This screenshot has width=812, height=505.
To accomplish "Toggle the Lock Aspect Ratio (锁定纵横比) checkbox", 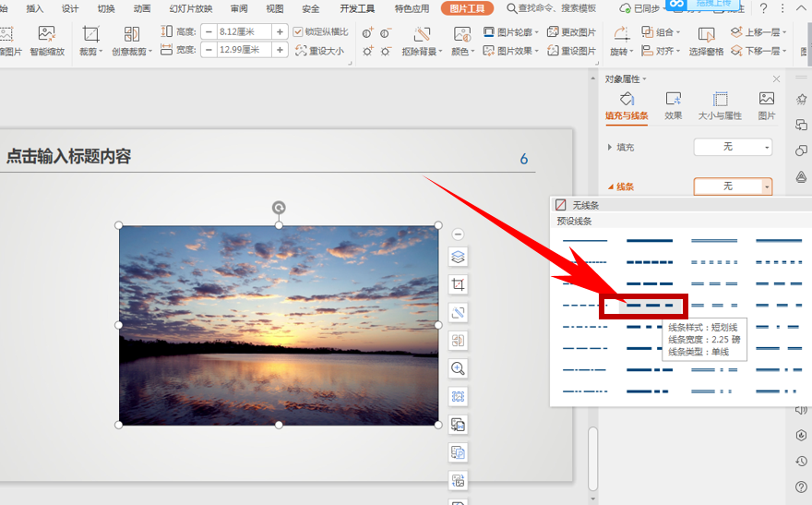I will pyautogui.click(x=298, y=32).
